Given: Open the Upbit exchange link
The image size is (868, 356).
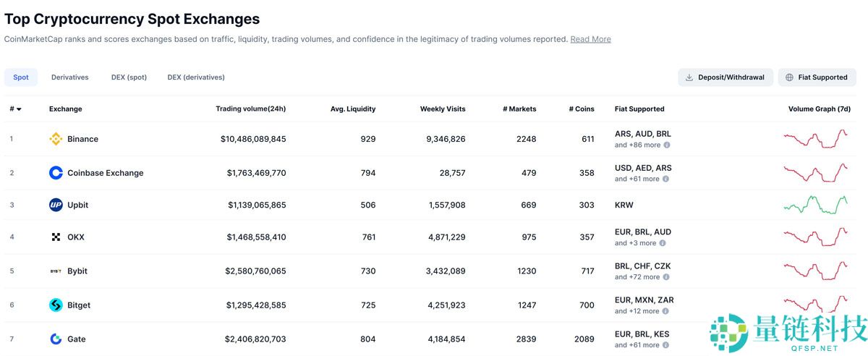Looking at the screenshot, I should 77,205.
